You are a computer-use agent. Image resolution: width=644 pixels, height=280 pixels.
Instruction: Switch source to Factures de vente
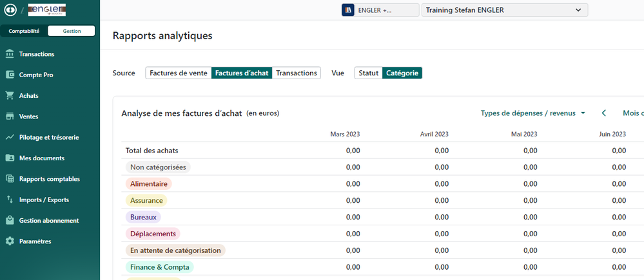(179, 73)
